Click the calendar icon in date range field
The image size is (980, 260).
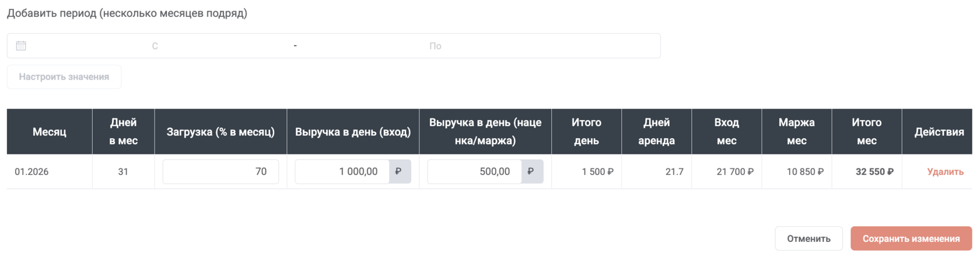point(21,45)
